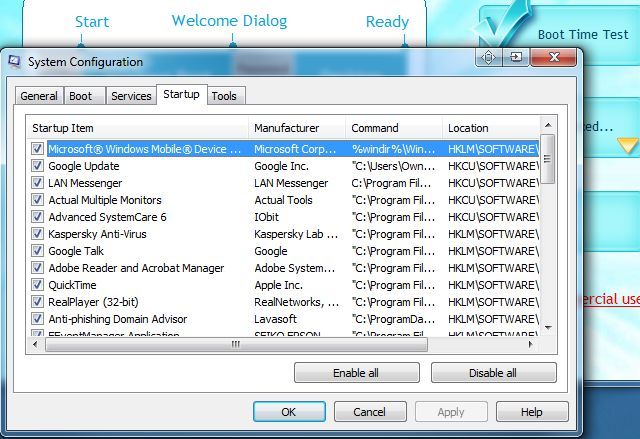The width and height of the screenshot is (640, 439).
Task: Click the horizontal scrollbar right arrow
Action: tap(530, 344)
